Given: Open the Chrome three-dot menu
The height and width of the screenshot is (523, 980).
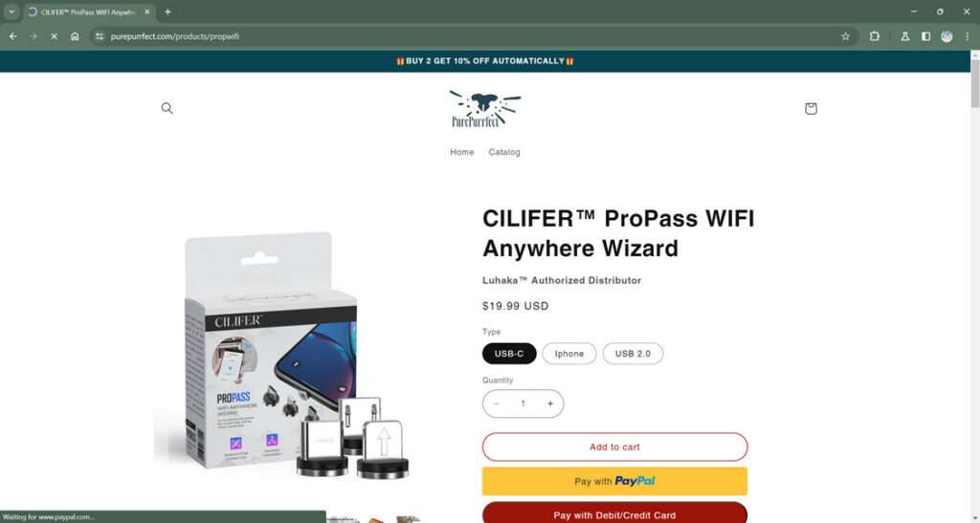Looking at the screenshot, I should (x=967, y=36).
